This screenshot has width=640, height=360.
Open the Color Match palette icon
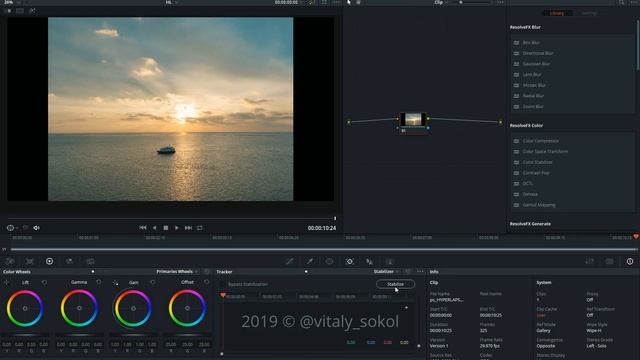[30, 261]
